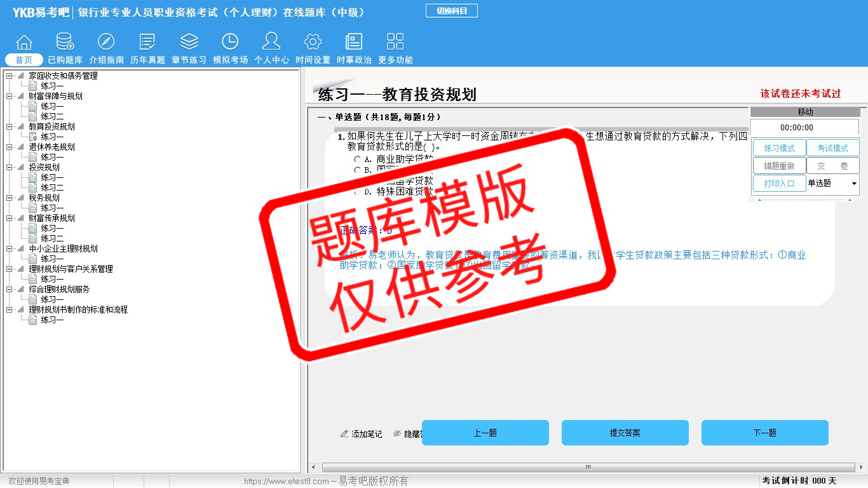Click the 添加笔记 pencil icon
Viewport: 868px width, 488px height.
pyautogui.click(x=344, y=433)
